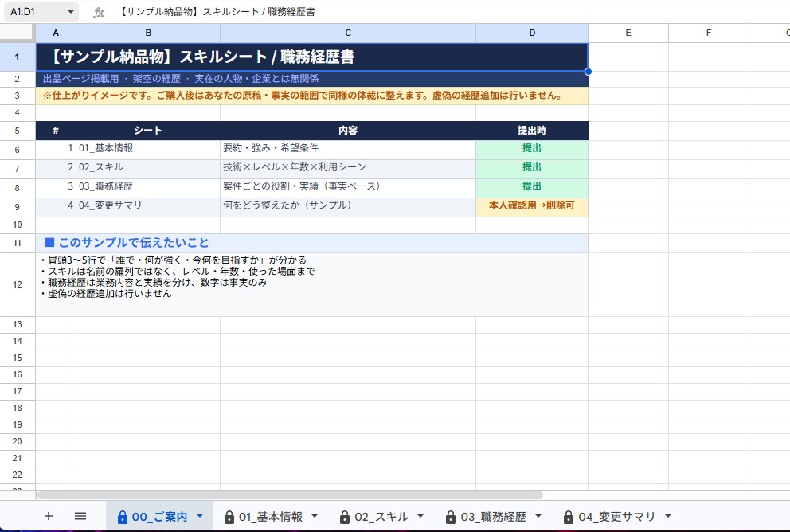
Task: Select column B header
Action: 148,33
